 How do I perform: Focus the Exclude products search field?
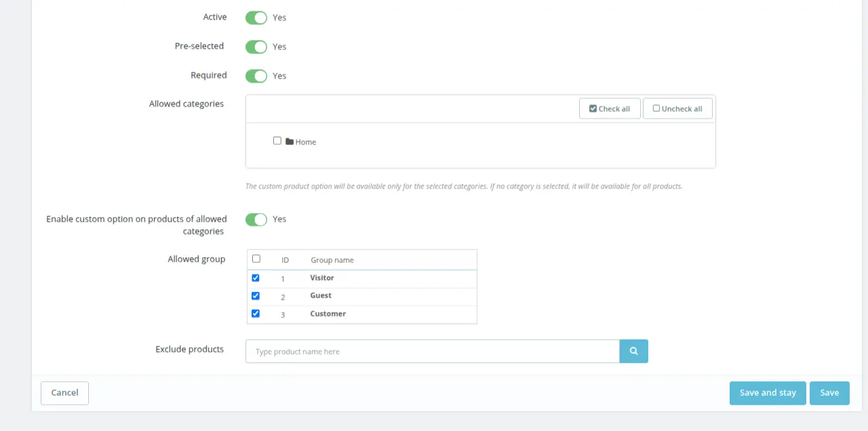click(433, 351)
